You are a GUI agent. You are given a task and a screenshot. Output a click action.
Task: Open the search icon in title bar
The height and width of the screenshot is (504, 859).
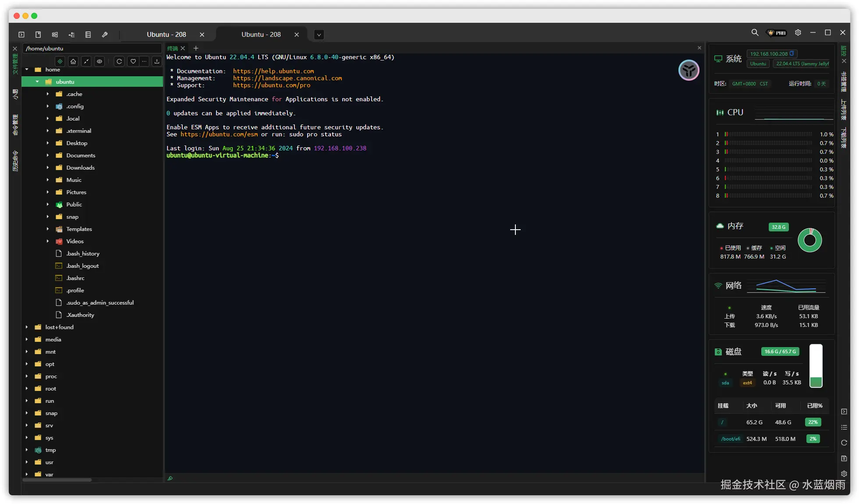755,33
